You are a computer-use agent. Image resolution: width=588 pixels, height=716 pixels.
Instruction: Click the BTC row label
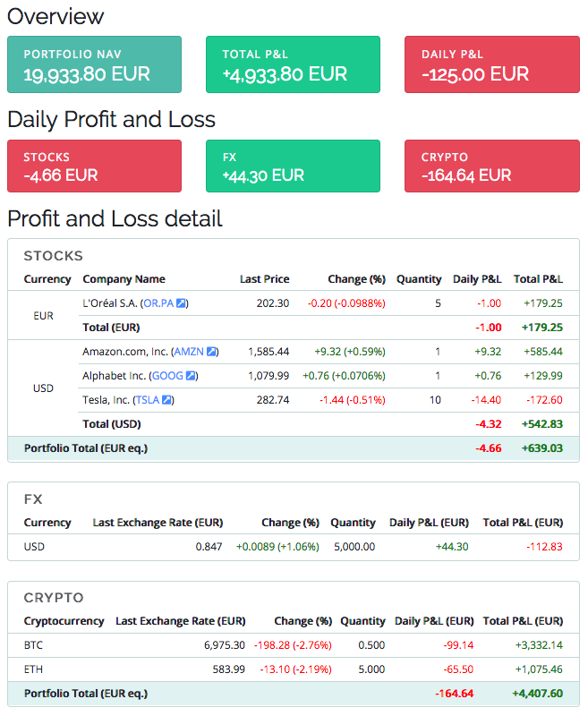[33, 645]
